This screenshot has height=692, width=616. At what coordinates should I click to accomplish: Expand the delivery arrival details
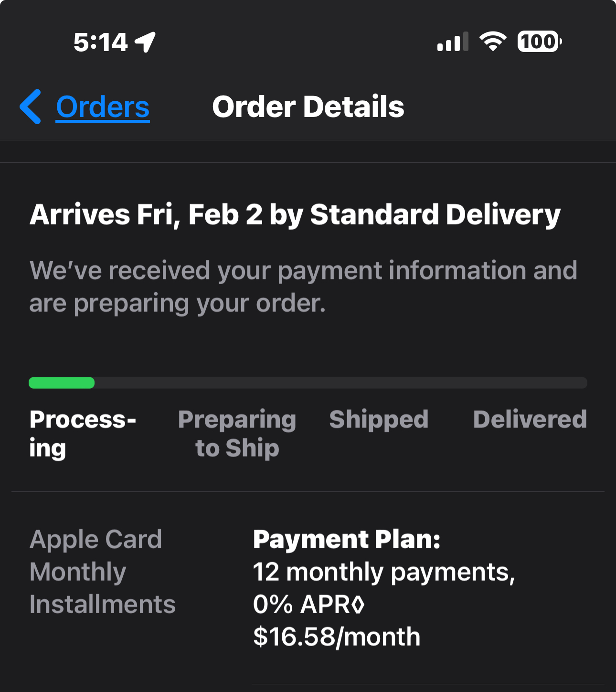pyautogui.click(x=295, y=214)
